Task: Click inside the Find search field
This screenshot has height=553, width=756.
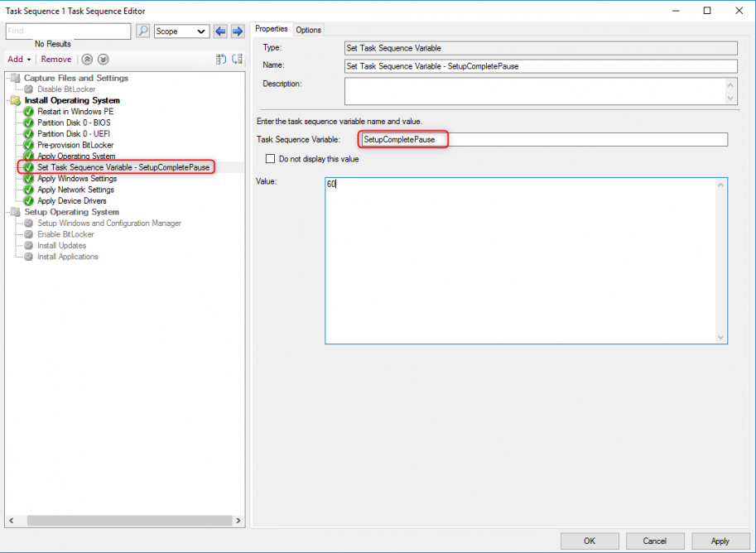Action: coord(66,31)
